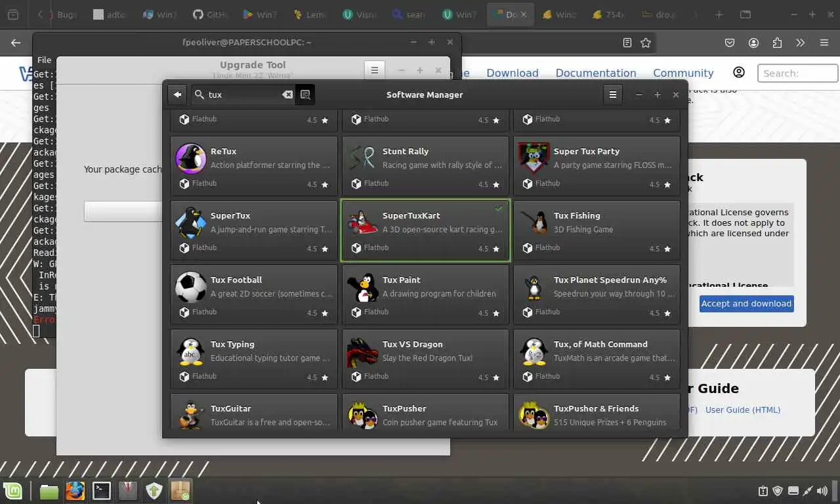This screenshot has width=840, height=504.
Task: Click into the Software Manager search field
Action: pyautogui.click(x=243, y=94)
